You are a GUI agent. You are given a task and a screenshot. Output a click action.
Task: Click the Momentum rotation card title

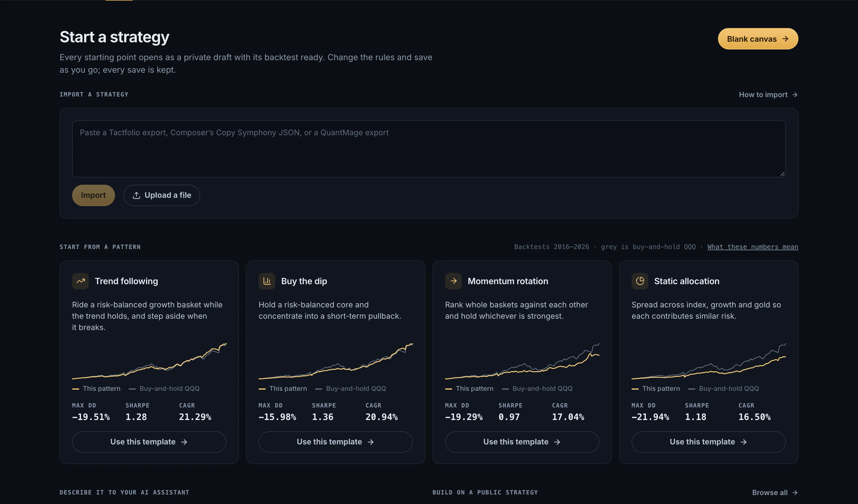point(508,281)
